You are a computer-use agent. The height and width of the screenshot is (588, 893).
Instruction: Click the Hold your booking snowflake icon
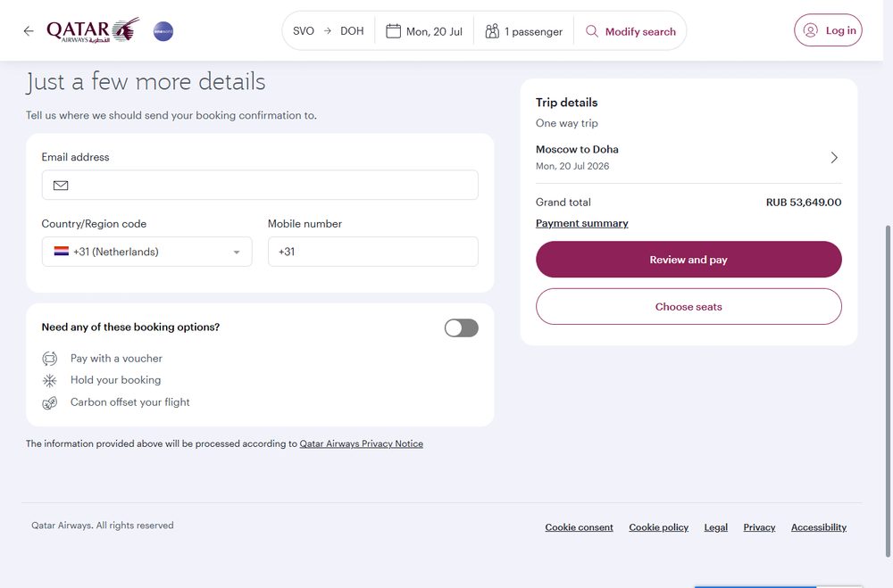(50, 380)
